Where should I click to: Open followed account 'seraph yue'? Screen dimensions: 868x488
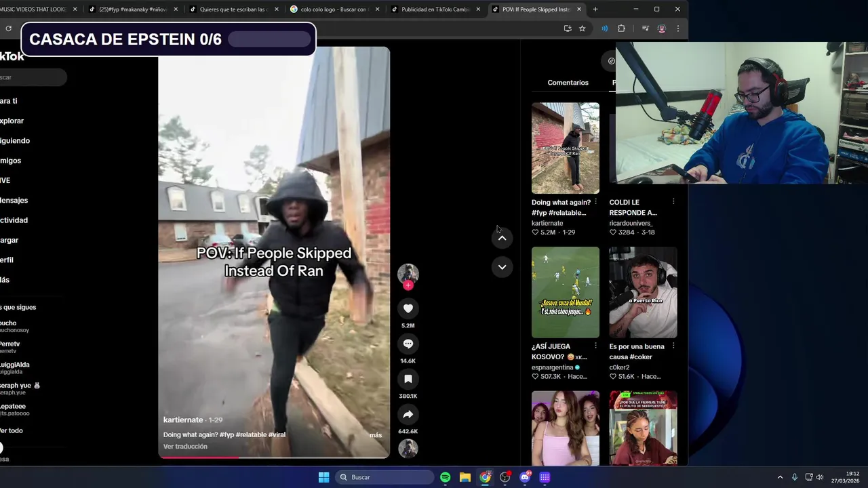click(20, 388)
